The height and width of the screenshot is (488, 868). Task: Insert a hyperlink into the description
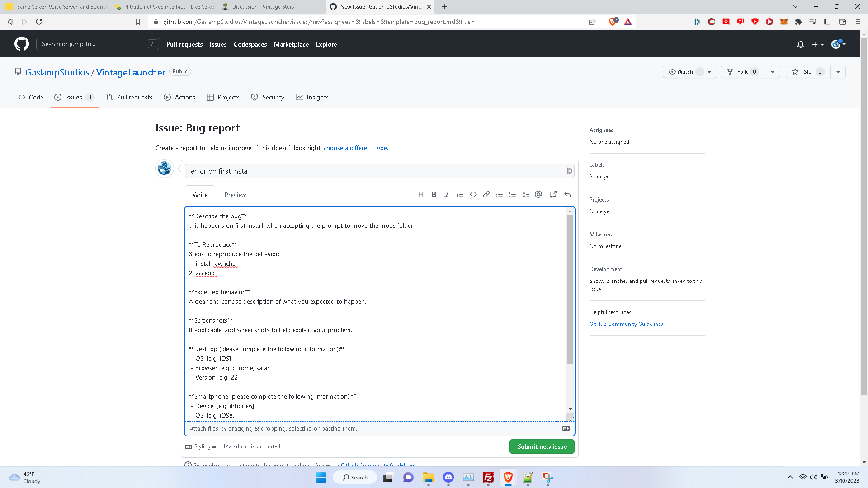[x=486, y=194]
